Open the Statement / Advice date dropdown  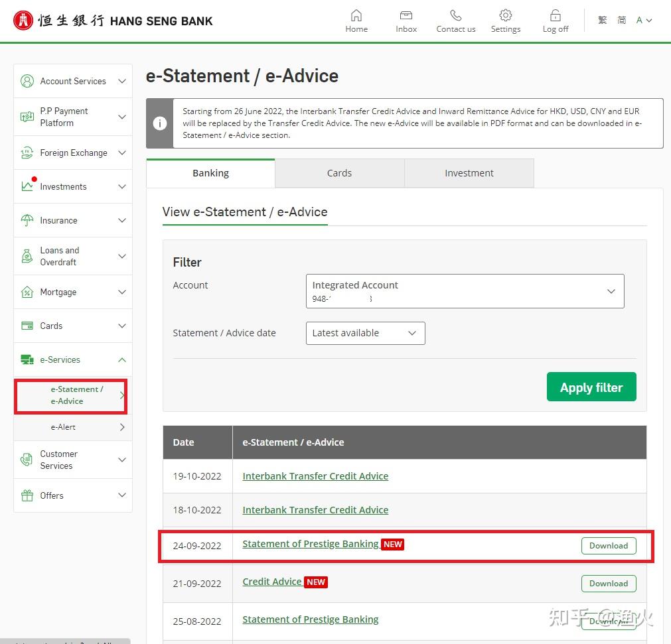365,333
